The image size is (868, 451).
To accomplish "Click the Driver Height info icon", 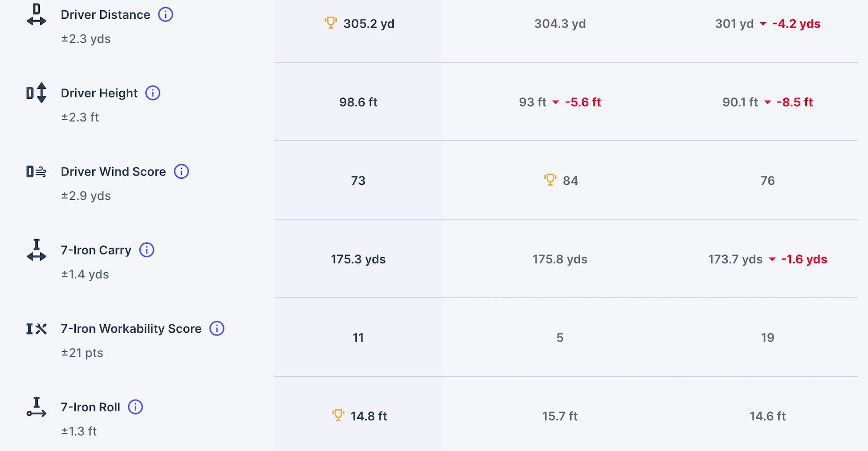I will pyautogui.click(x=153, y=93).
